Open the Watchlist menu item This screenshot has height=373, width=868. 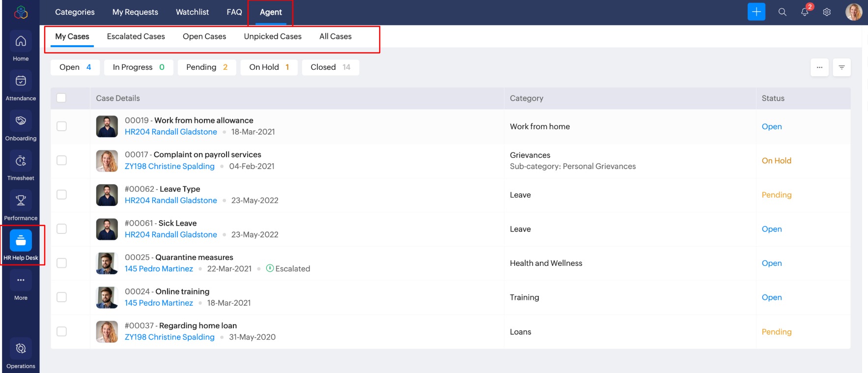(192, 12)
